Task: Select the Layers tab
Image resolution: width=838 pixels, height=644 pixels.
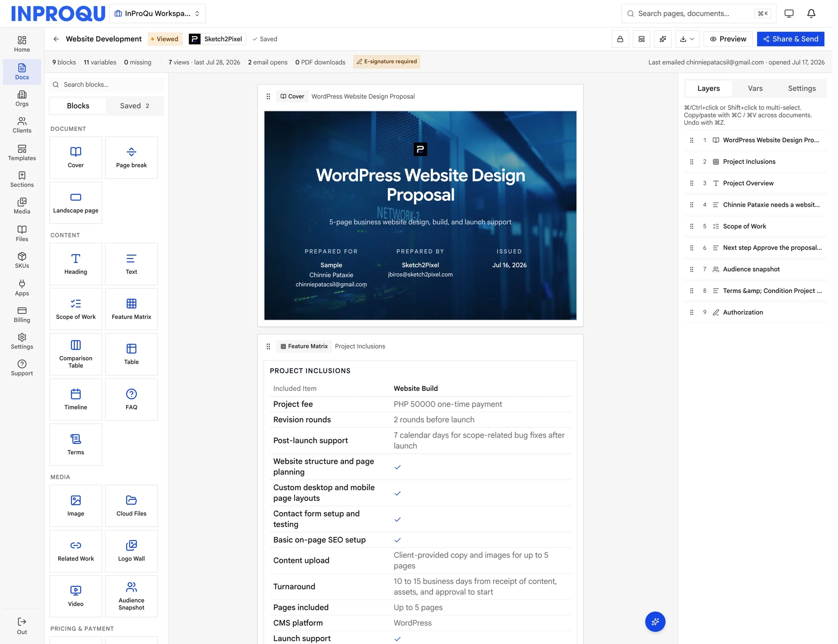Action: [709, 88]
